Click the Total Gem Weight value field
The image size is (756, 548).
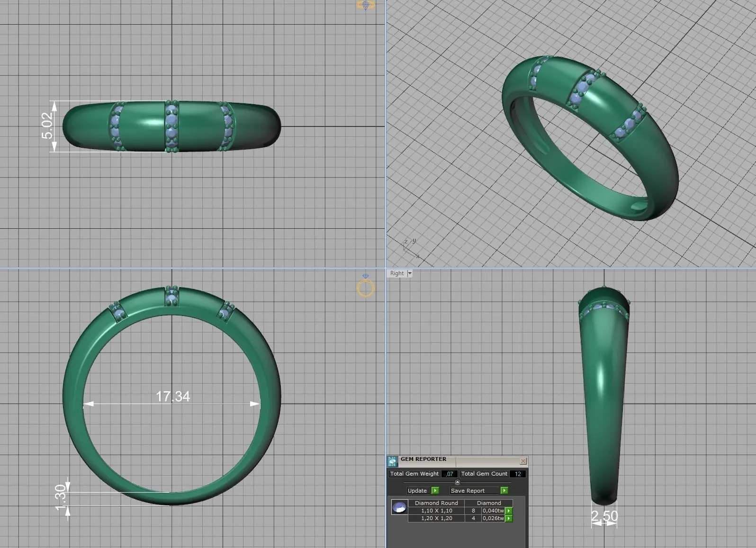click(x=449, y=474)
